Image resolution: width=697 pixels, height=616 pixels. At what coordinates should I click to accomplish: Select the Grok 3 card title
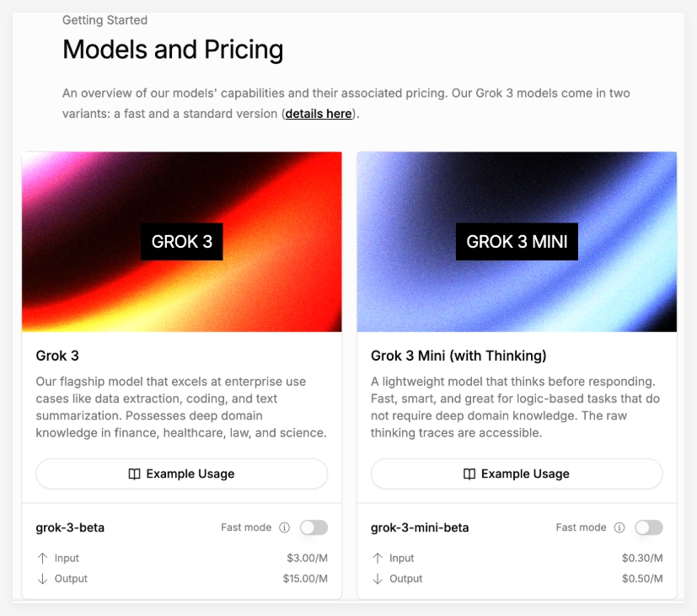57,356
